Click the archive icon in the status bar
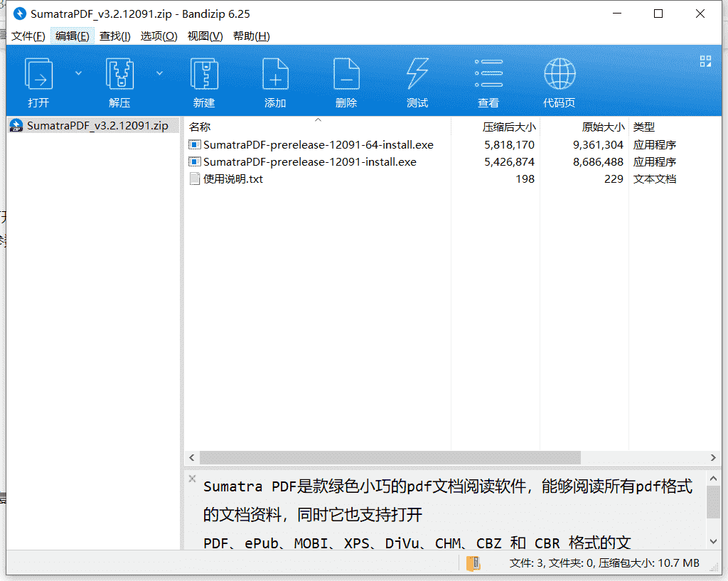Screen dimensions: 728x581 click(473, 563)
